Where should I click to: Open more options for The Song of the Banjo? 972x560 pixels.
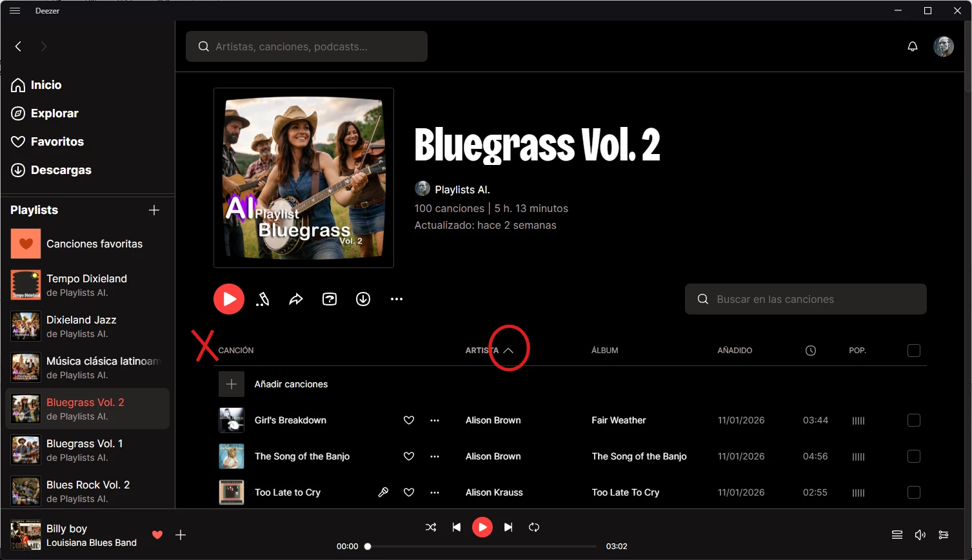point(435,456)
